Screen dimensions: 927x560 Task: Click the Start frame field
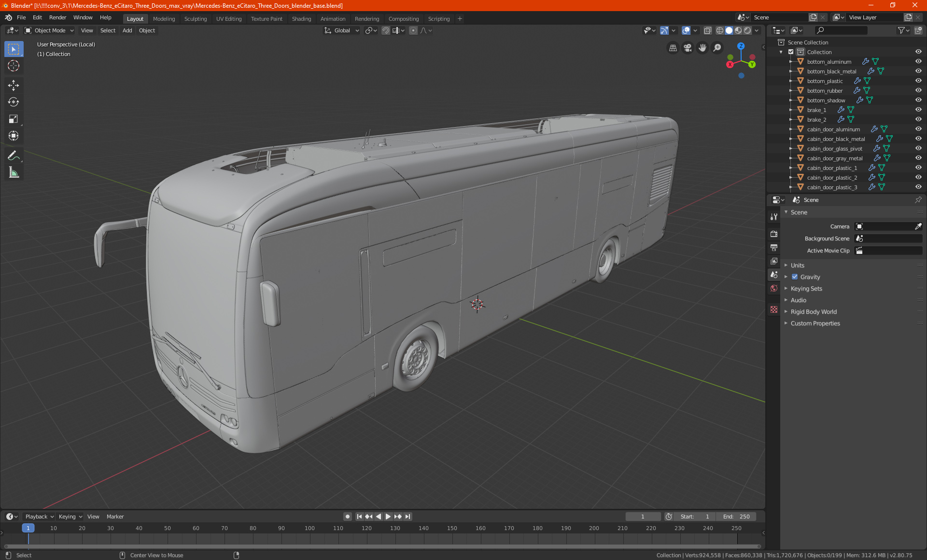click(x=694, y=517)
